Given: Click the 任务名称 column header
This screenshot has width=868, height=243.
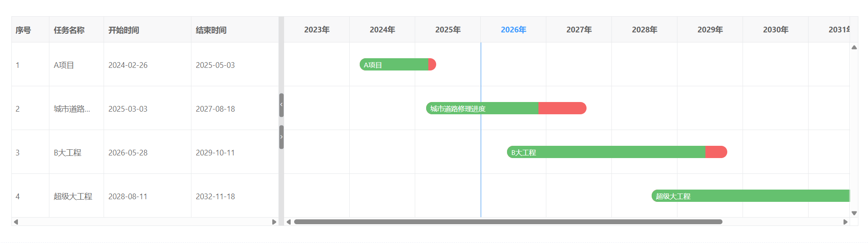Looking at the screenshot, I should 76,30.
